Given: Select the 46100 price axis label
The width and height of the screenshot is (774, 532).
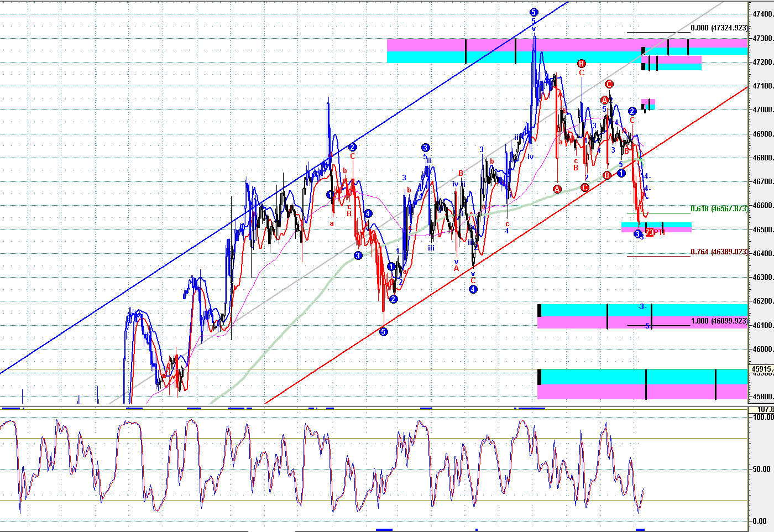Looking at the screenshot, I should pyautogui.click(x=763, y=325).
